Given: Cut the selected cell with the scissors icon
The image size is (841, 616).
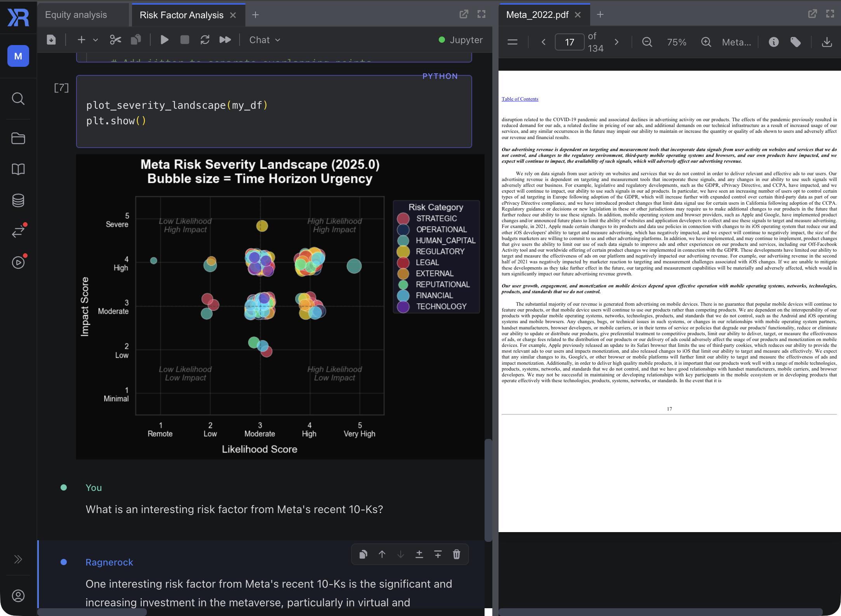Looking at the screenshot, I should coord(115,40).
